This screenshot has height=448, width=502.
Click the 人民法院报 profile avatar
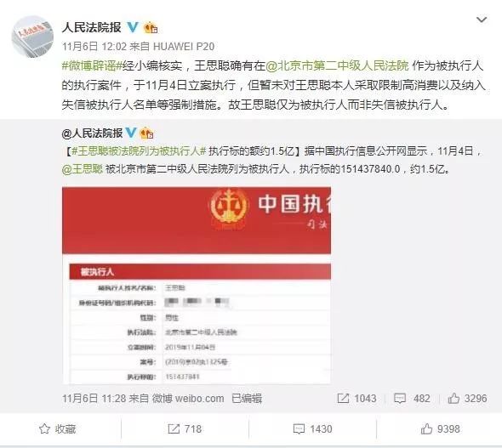tap(32, 37)
